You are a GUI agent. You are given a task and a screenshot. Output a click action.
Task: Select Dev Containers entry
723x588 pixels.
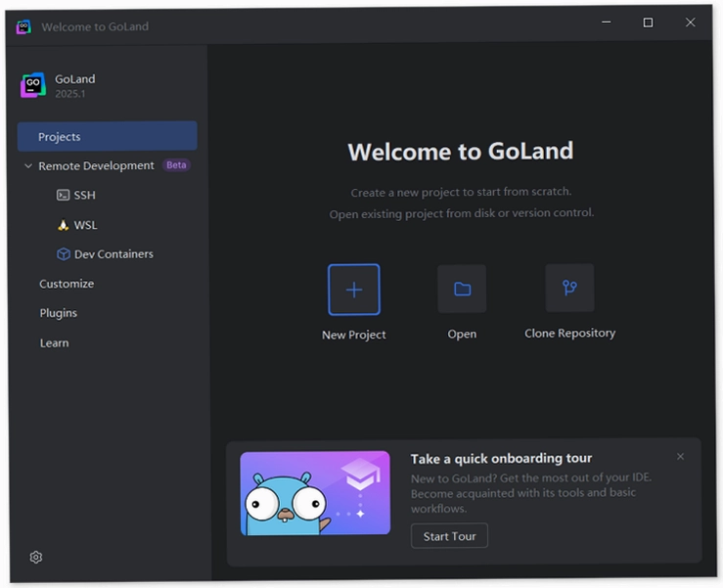113,254
